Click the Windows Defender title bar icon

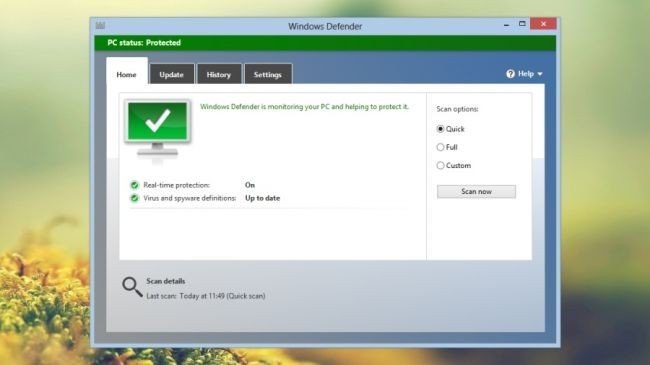100,26
